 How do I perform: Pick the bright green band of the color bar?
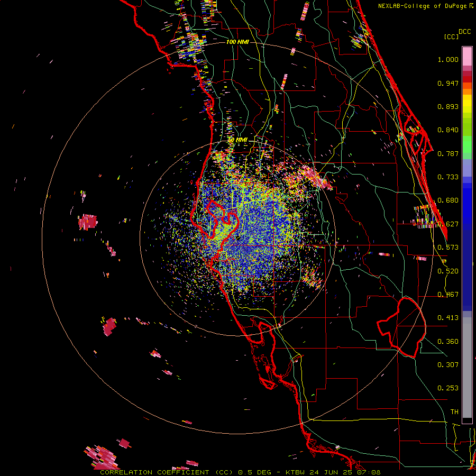click(467, 144)
